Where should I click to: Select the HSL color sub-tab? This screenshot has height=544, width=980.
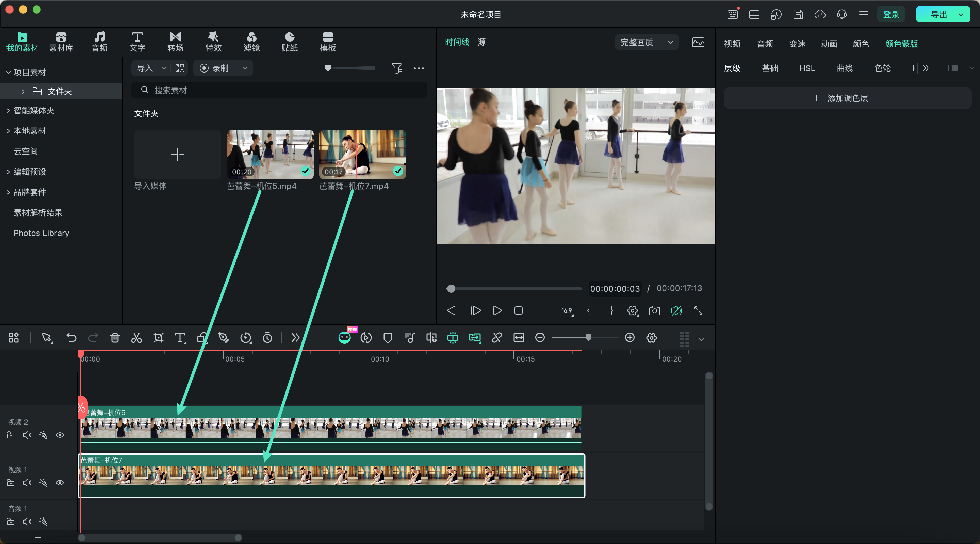[807, 68]
